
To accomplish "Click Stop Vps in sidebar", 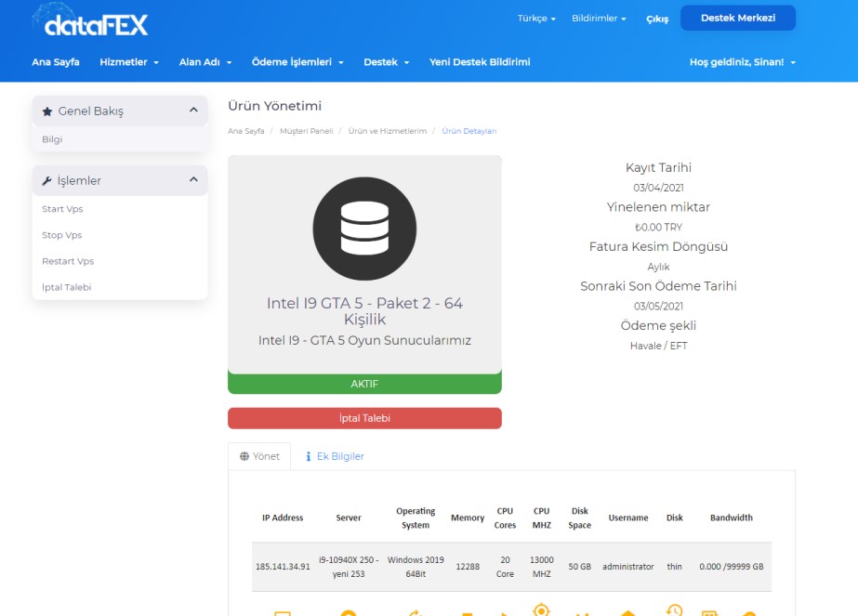I will click(x=62, y=235).
